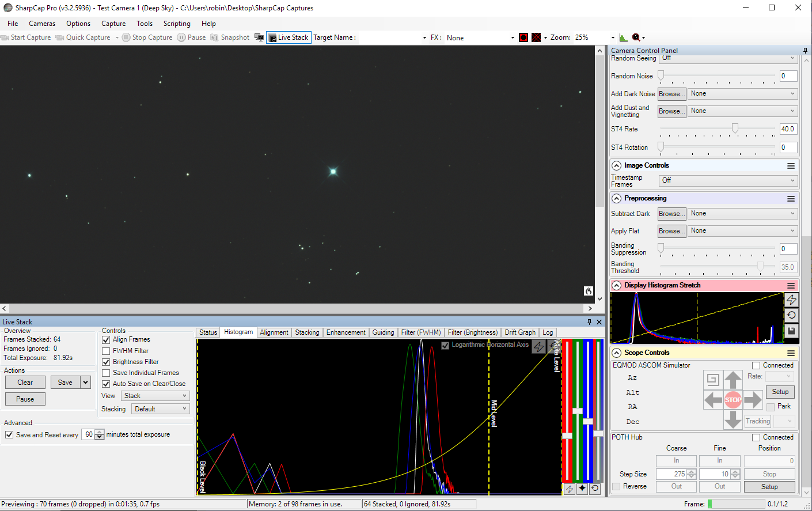Click the reticule overlay icon next to FX
Viewport: 812px width, 511px height.
523,37
